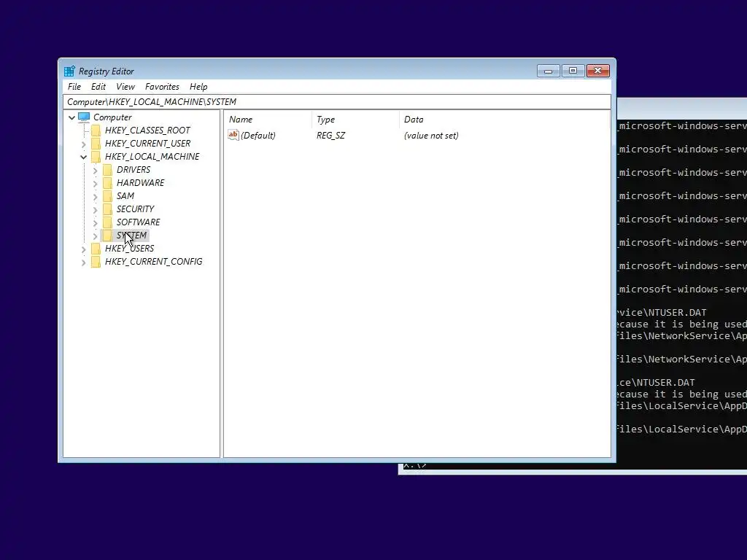Expand the HKEY_USERS hive
Viewport: 747px width, 560px height.
coord(84,249)
